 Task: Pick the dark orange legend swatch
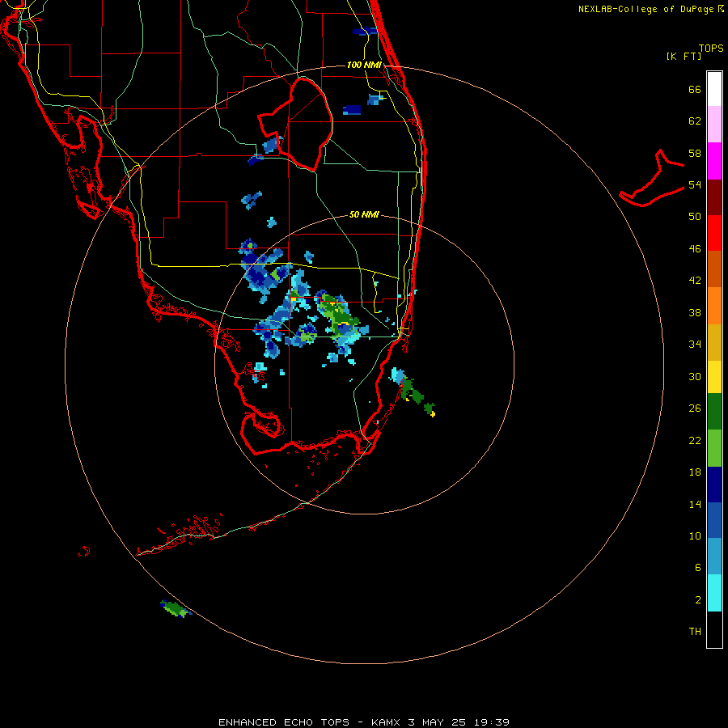714,269
